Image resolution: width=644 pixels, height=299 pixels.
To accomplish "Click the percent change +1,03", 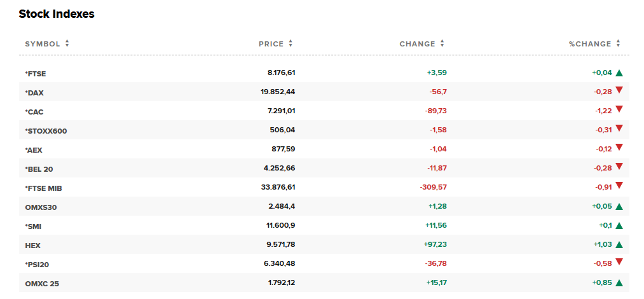I will tap(603, 245).
